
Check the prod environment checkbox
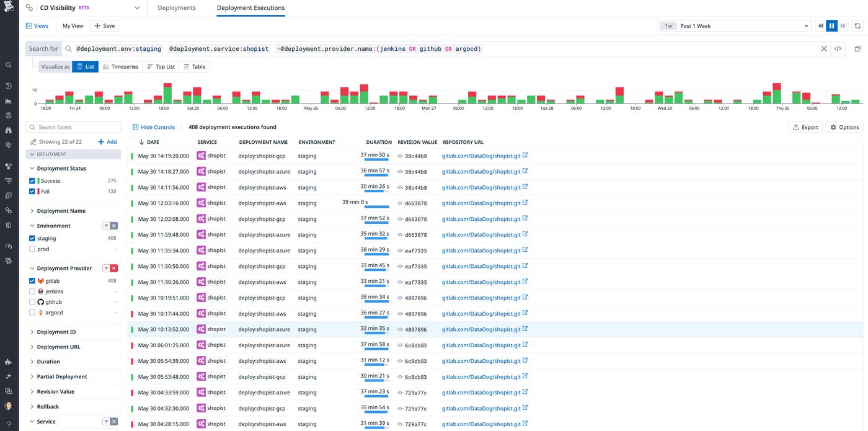(x=32, y=249)
